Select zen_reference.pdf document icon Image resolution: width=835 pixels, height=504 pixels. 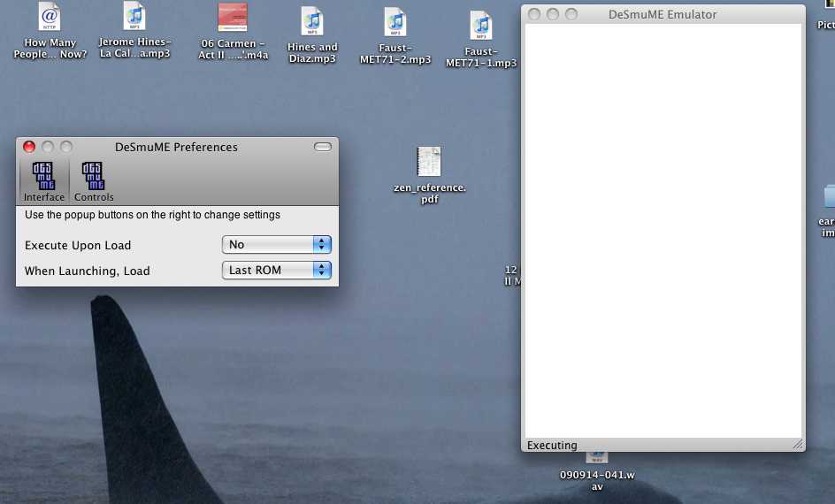(429, 162)
